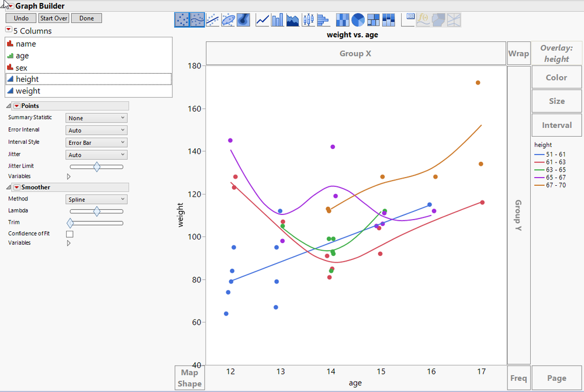Click the Trim slider handle
This screenshot has width=584, height=392.
pos(70,223)
